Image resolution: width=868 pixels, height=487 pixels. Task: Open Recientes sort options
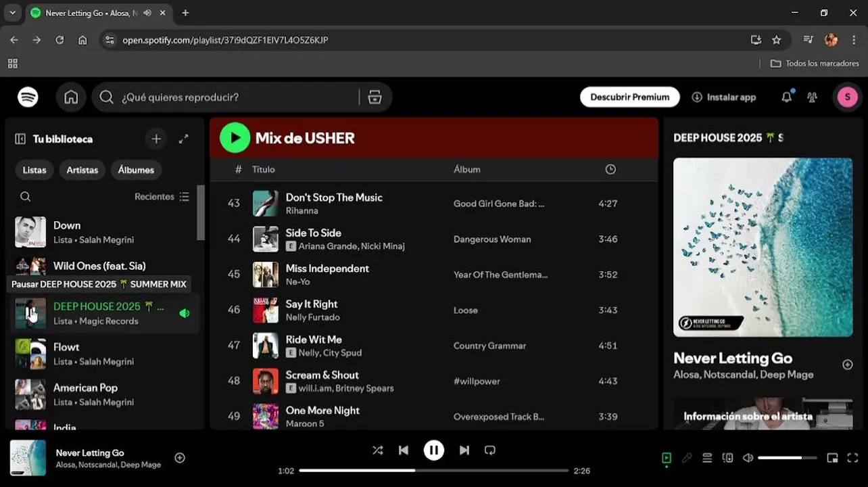162,197
